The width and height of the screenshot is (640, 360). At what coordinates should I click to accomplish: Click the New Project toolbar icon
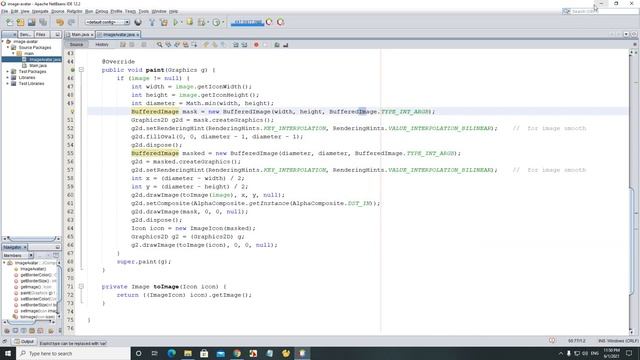tap(20, 22)
